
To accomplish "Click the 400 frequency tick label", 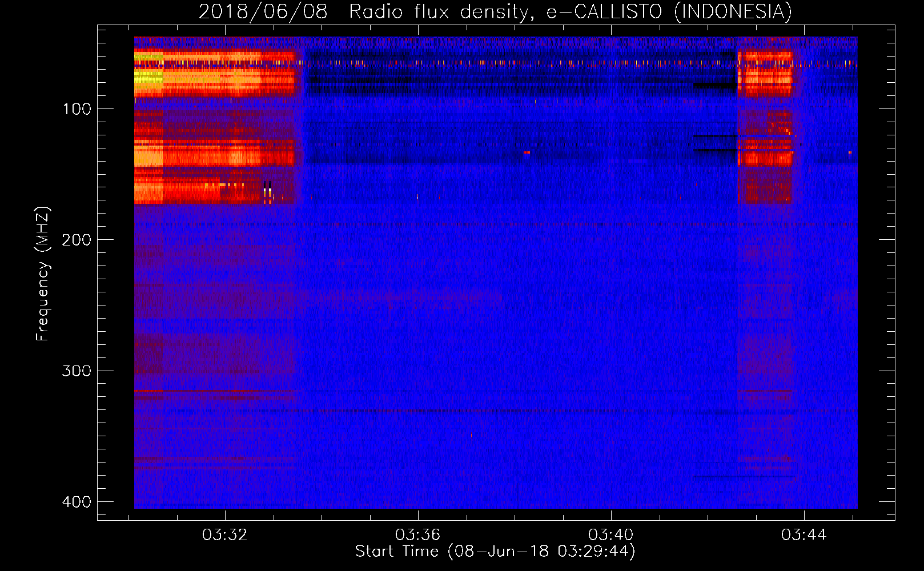I will coord(77,502).
